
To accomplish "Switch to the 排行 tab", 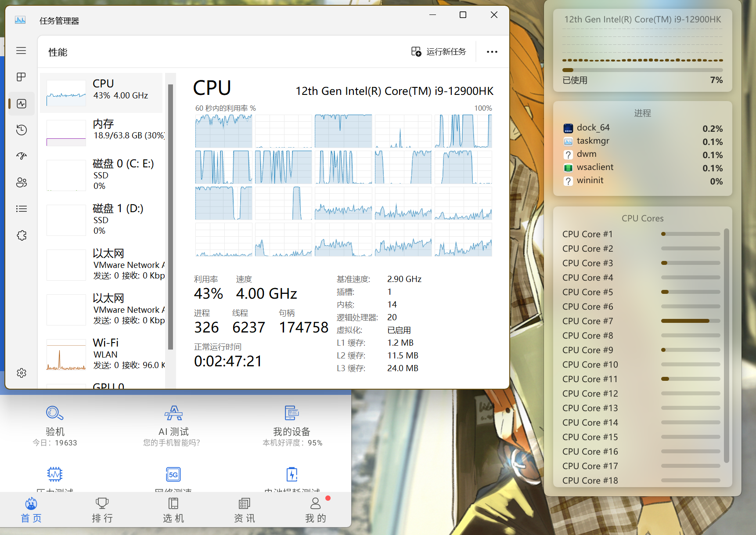I will (102, 510).
